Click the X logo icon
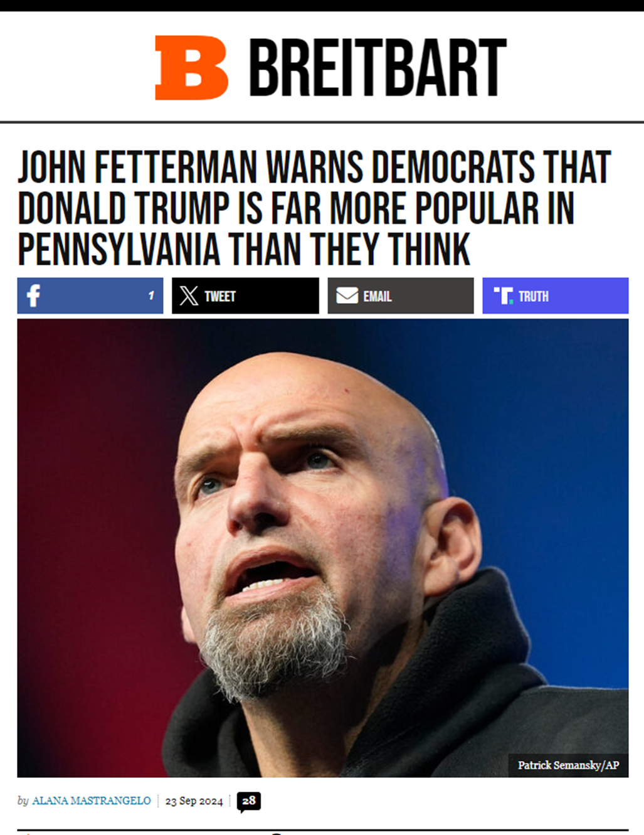 [x=189, y=295]
